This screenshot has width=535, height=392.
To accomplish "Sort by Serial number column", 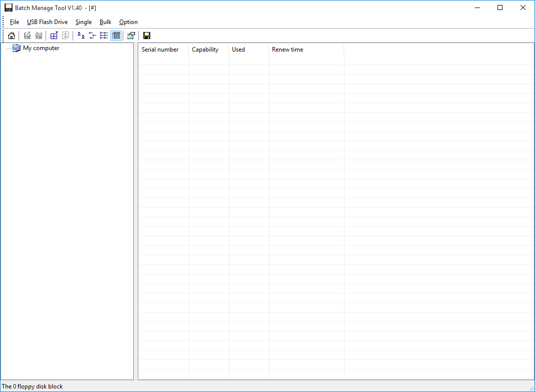I will pos(163,50).
